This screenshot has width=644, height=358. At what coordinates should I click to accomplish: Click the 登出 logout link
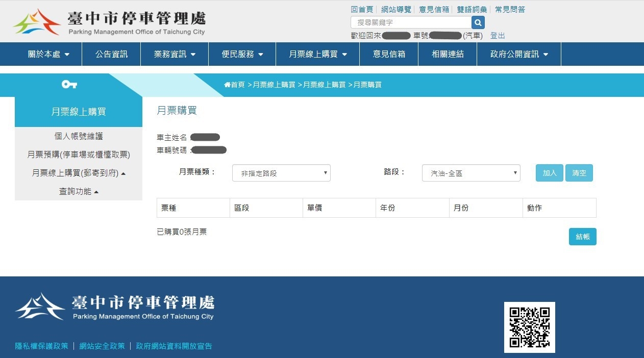point(497,35)
